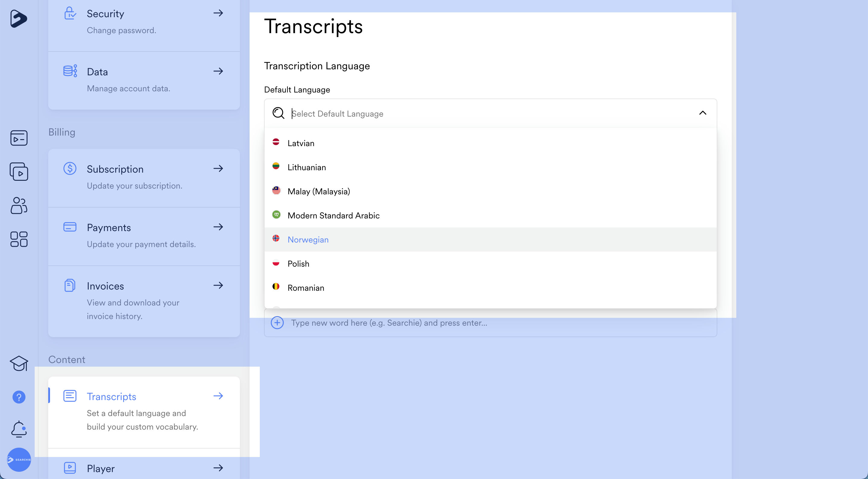
Task: Open the help question mark icon
Action: click(x=19, y=397)
